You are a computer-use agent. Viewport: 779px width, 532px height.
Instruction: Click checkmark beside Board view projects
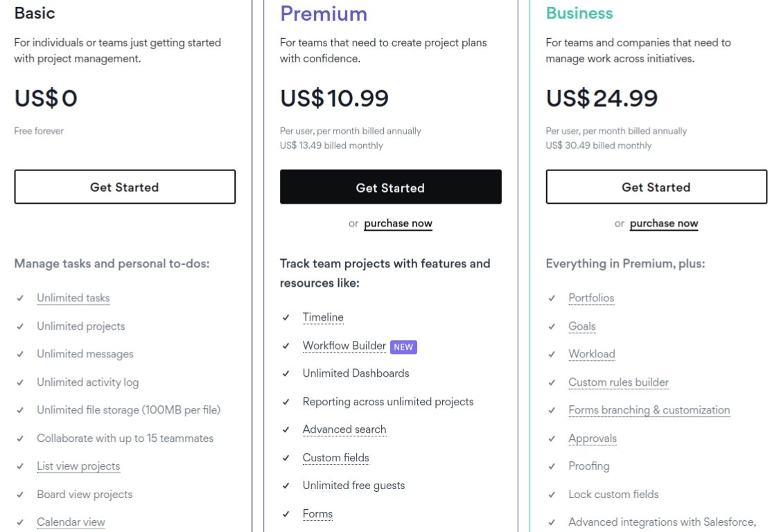20,495
